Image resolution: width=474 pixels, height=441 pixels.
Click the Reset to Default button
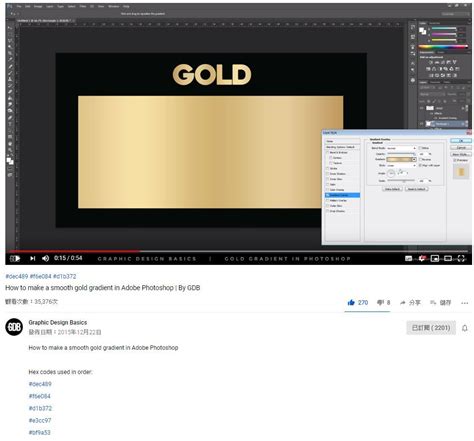[417, 189]
